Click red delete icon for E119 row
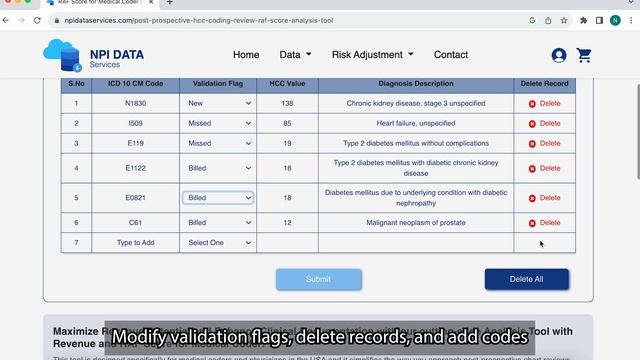The width and height of the screenshot is (640, 360). pyautogui.click(x=532, y=144)
